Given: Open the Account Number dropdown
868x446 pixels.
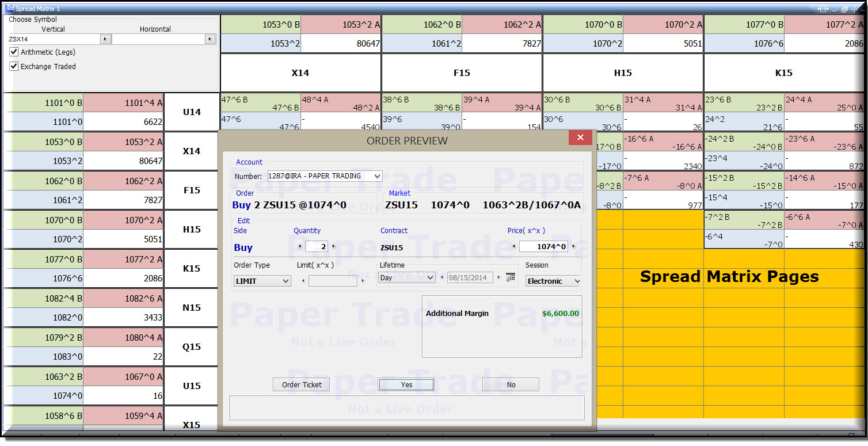Looking at the screenshot, I should [378, 176].
